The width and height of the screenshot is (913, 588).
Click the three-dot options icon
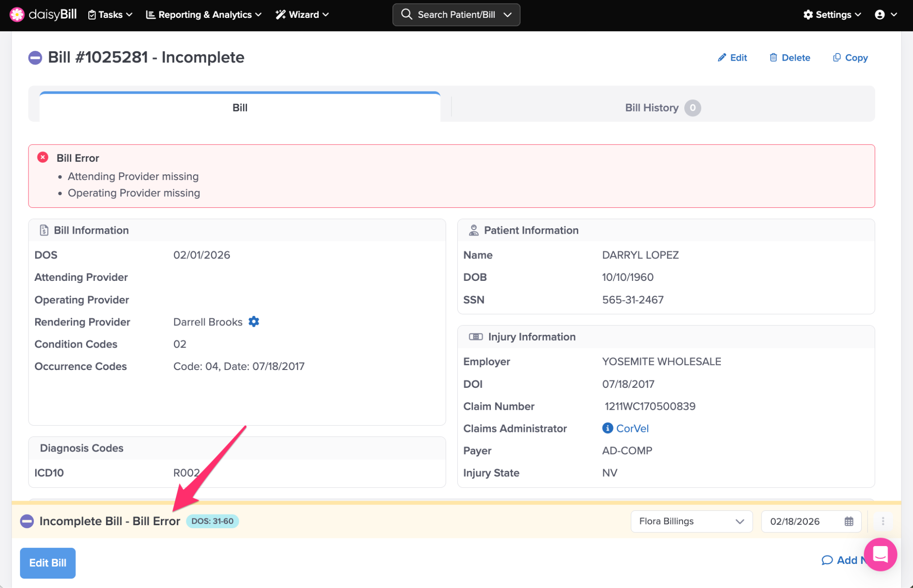tap(883, 521)
